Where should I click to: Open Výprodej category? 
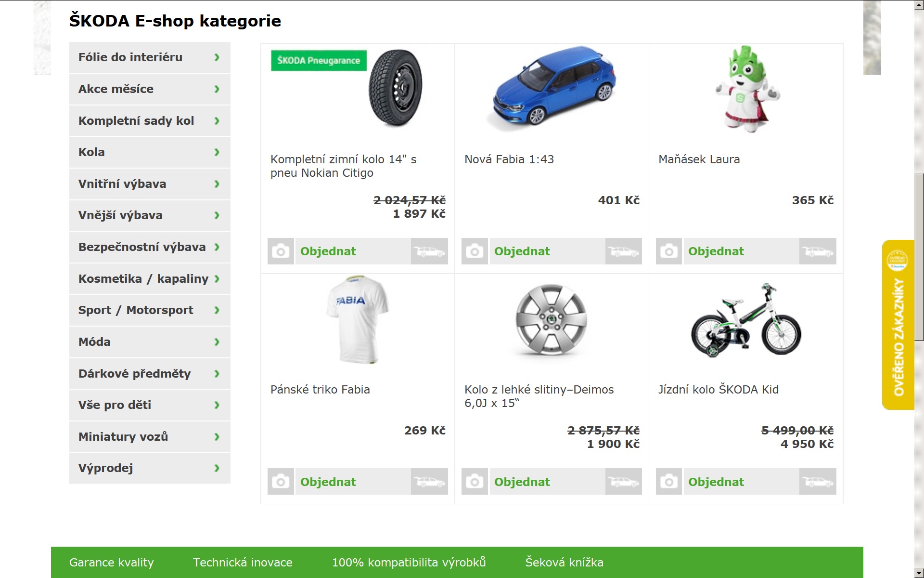point(150,468)
